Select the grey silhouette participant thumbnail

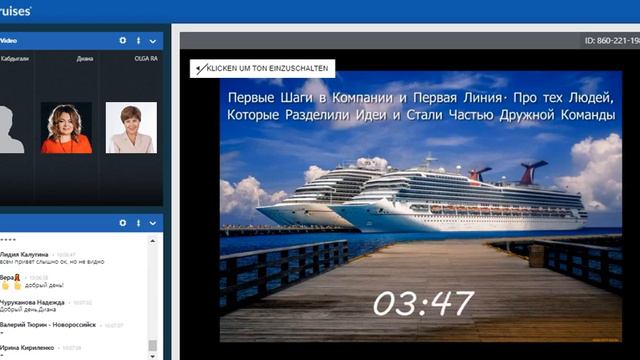coord(11,129)
